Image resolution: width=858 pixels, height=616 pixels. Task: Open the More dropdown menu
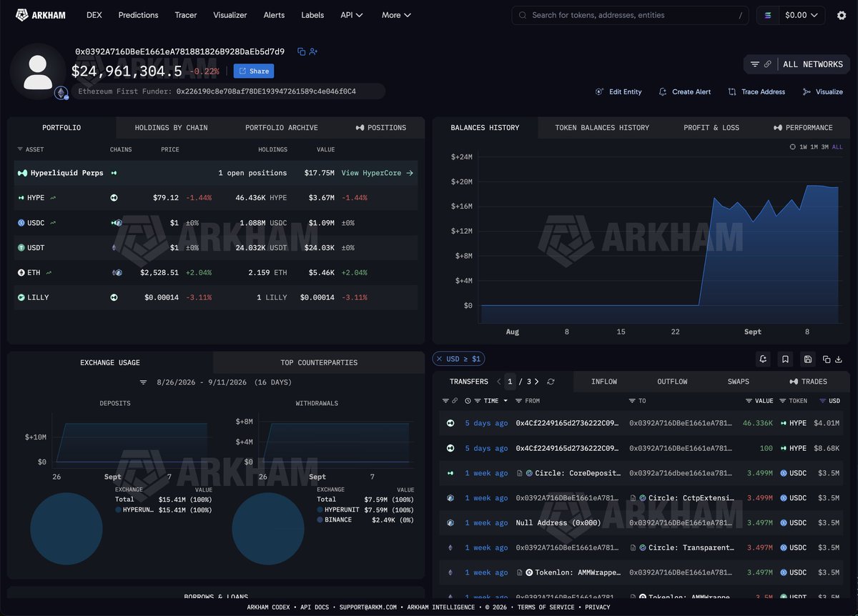pos(396,15)
